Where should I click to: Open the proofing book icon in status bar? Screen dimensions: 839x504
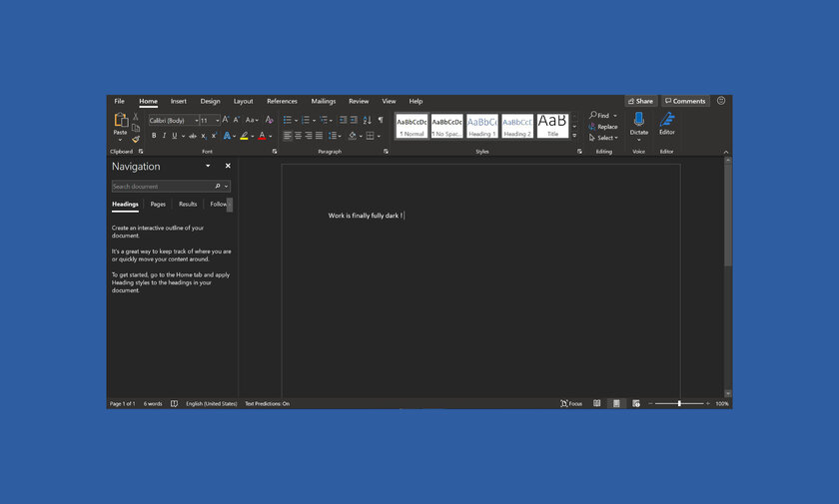[174, 403]
